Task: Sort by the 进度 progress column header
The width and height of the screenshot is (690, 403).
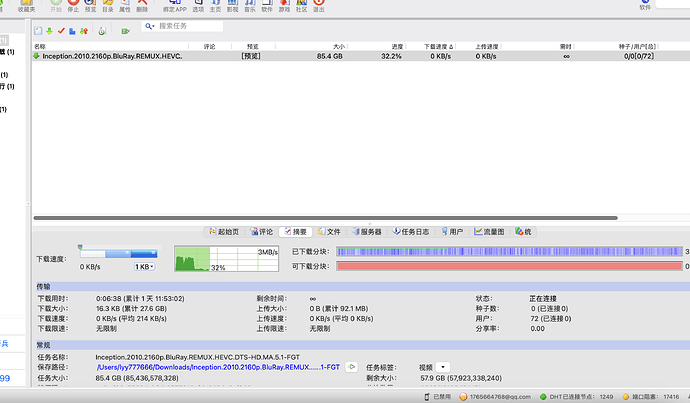Action: 397,47
